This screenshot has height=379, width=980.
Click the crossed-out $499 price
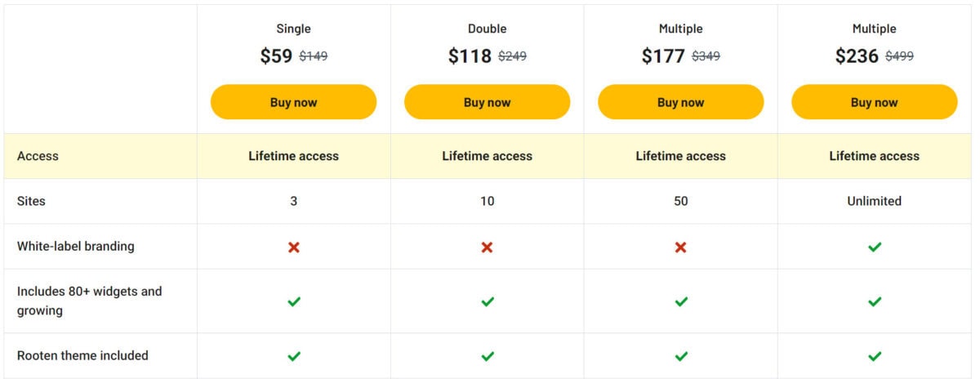click(899, 56)
